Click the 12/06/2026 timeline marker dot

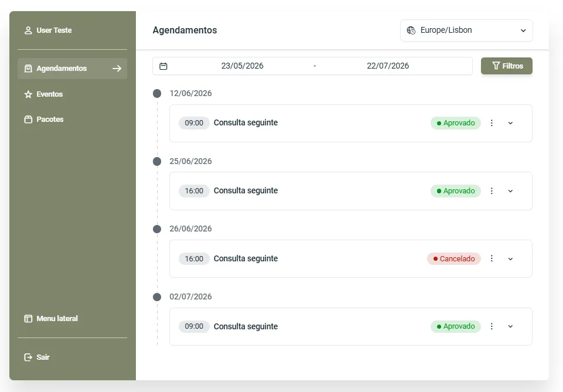pyautogui.click(x=157, y=94)
